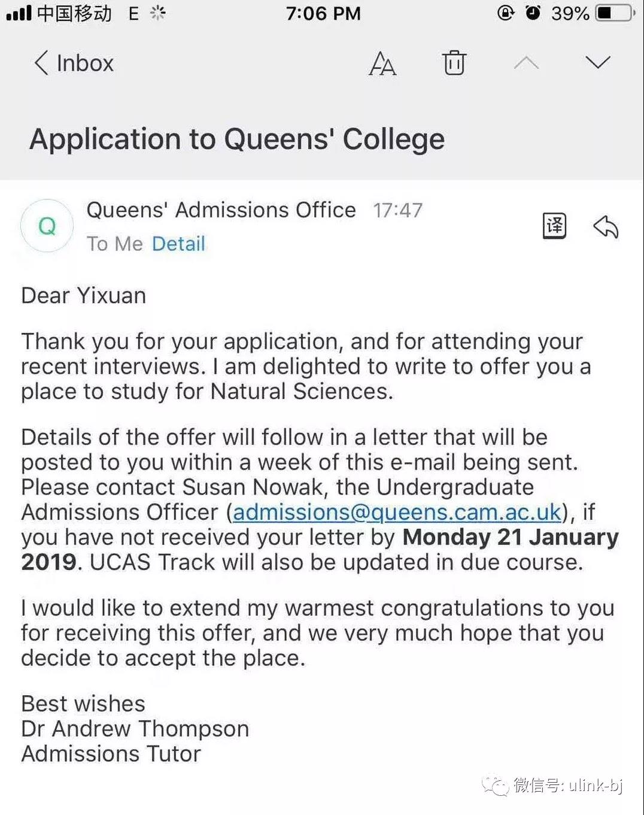Tap the WeChat logo watermark
The height and width of the screenshot is (815, 644).
coord(496,785)
